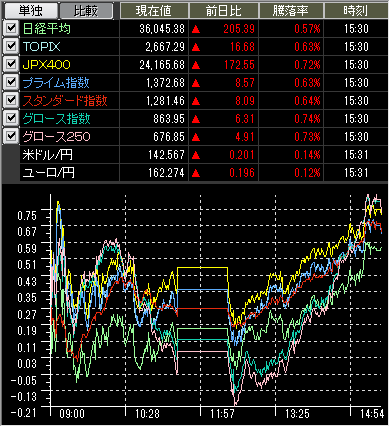Select the グロース指数 label
Viewport: 390px width, 427px height.
[x=56, y=119]
